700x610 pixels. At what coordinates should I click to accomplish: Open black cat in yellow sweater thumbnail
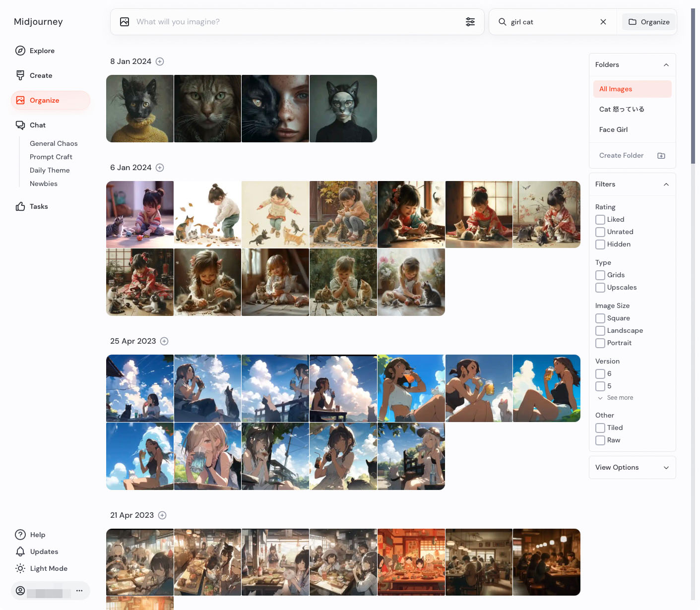coord(140,109)
